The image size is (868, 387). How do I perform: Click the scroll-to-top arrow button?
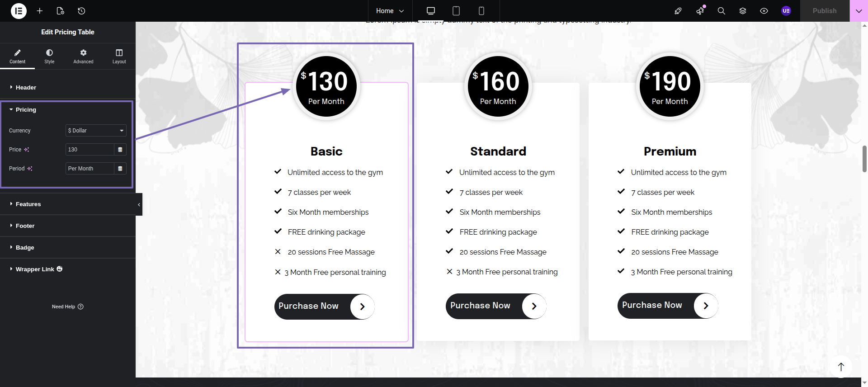(841, 367)
